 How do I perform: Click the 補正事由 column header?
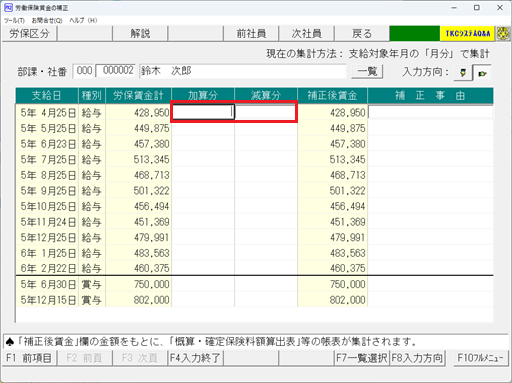click(x=430, y=96)
